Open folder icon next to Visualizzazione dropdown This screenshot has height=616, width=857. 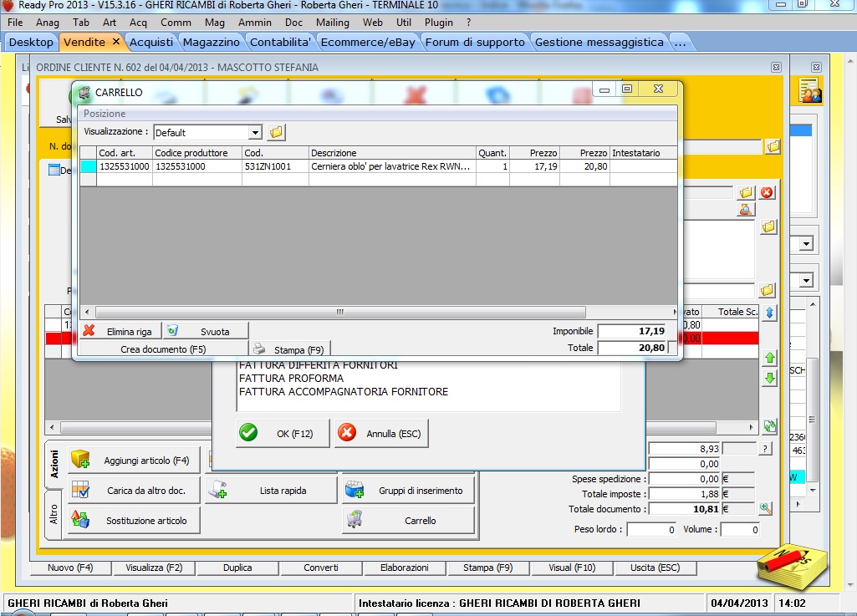[x=276, y=132]
